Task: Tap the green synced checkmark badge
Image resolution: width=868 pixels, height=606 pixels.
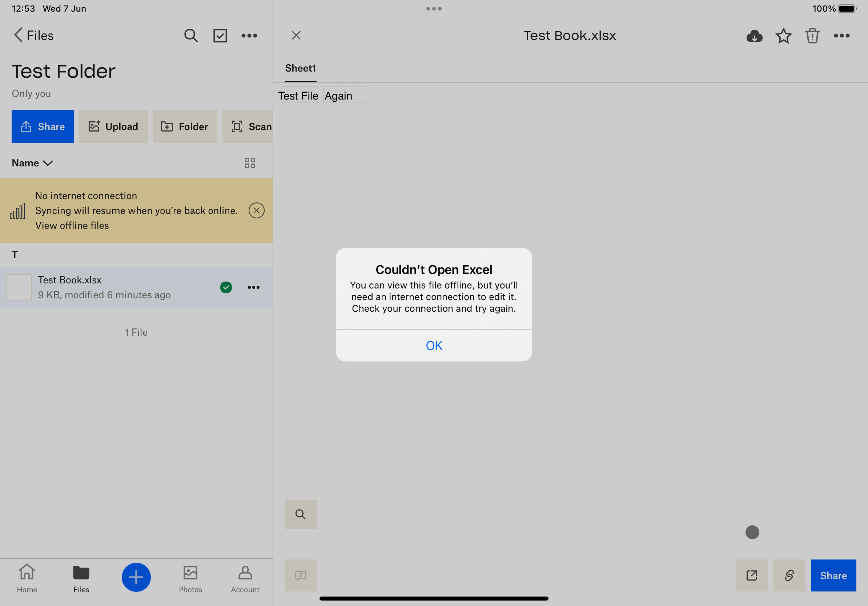Action: click(226, 287)
